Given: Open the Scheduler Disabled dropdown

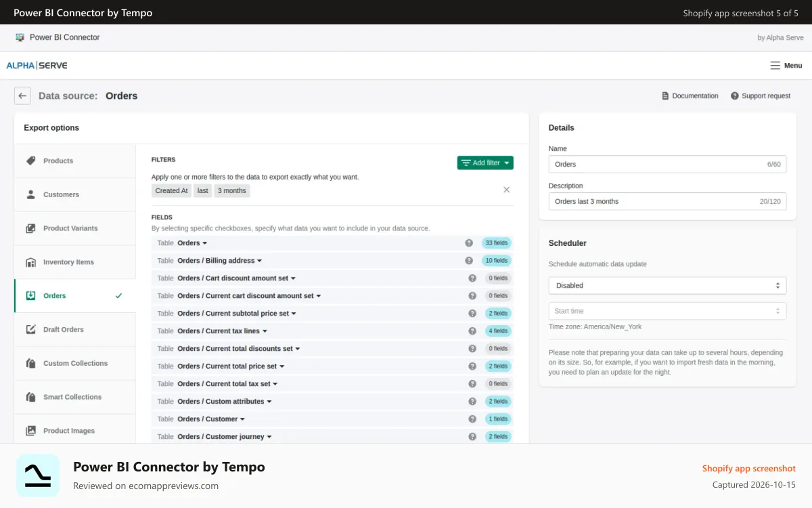Looking at the screenshot, I should pos(667,286).
